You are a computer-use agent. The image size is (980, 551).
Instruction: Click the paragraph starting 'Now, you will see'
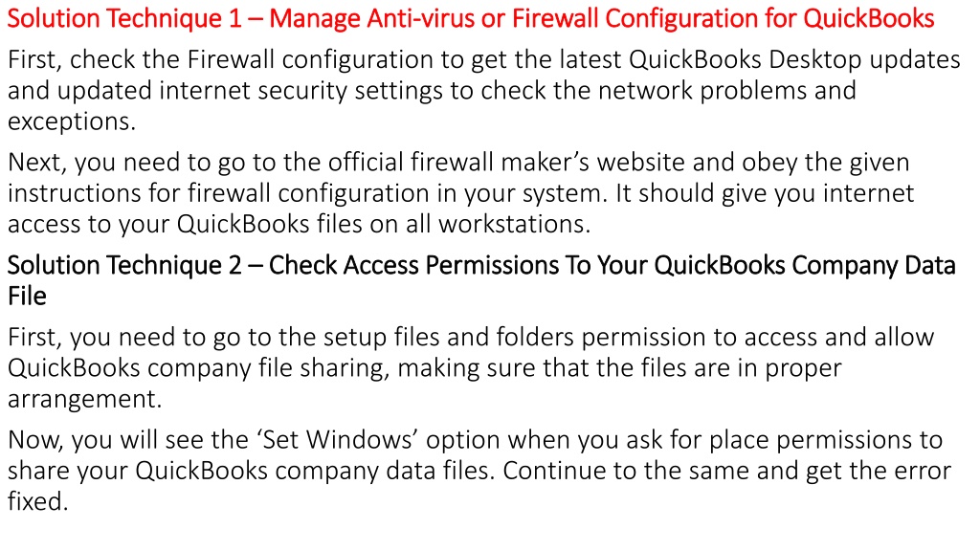coord(479,471)
